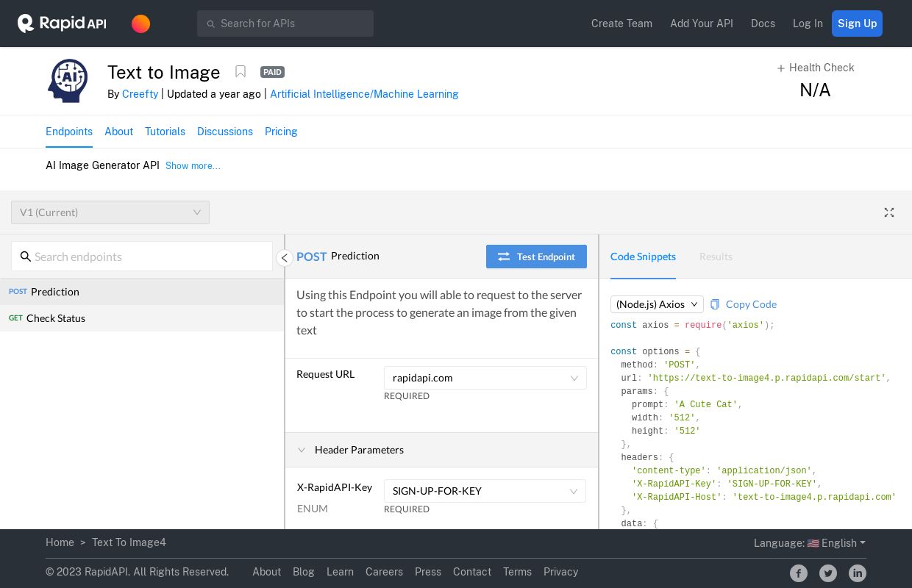This screenshot has height=588, width=912.
Task: Open the footer Careers link
Action: (x=384, y=572)
